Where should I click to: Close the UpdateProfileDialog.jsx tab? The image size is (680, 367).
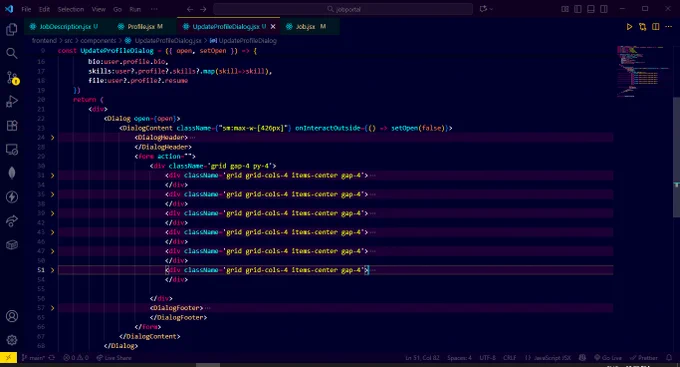273,26
